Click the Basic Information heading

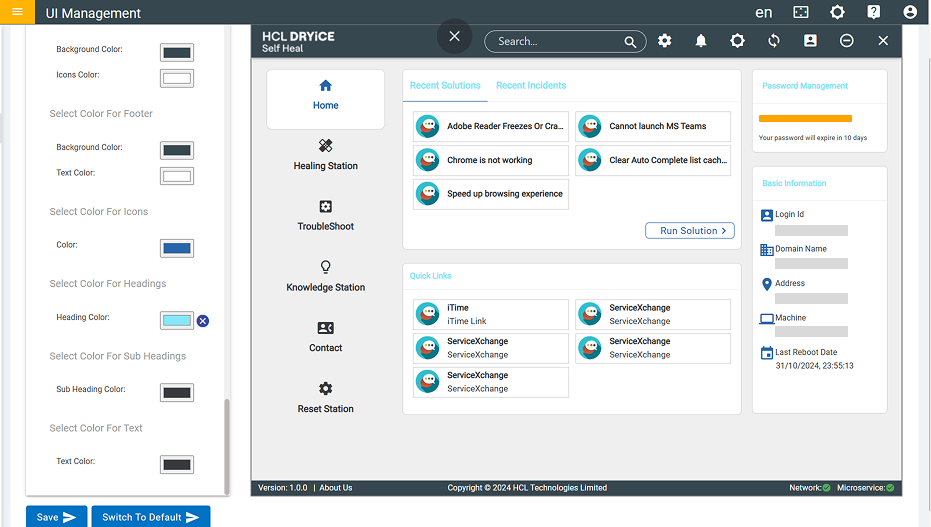(x=794, y=183)
